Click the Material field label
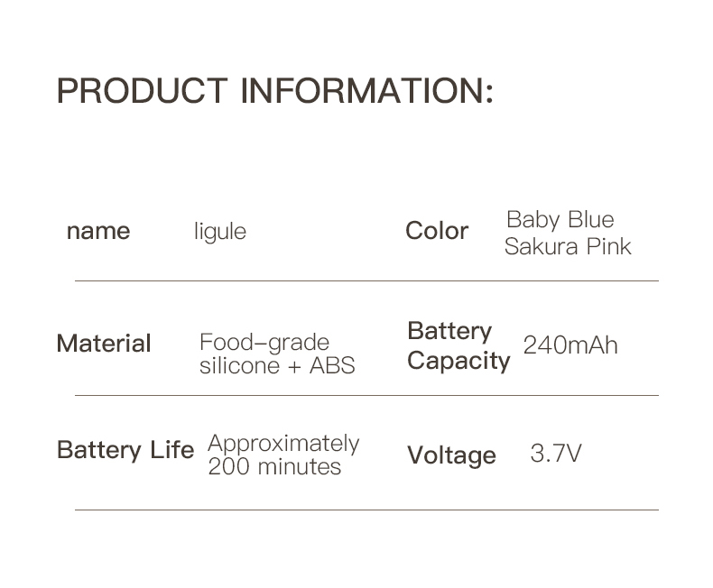The width and height of the screenshot is (713, 588). coord(104,344)
